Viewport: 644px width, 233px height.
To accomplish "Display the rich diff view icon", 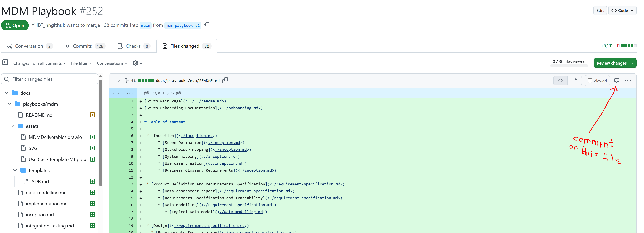I will click(x=574, y=81).
